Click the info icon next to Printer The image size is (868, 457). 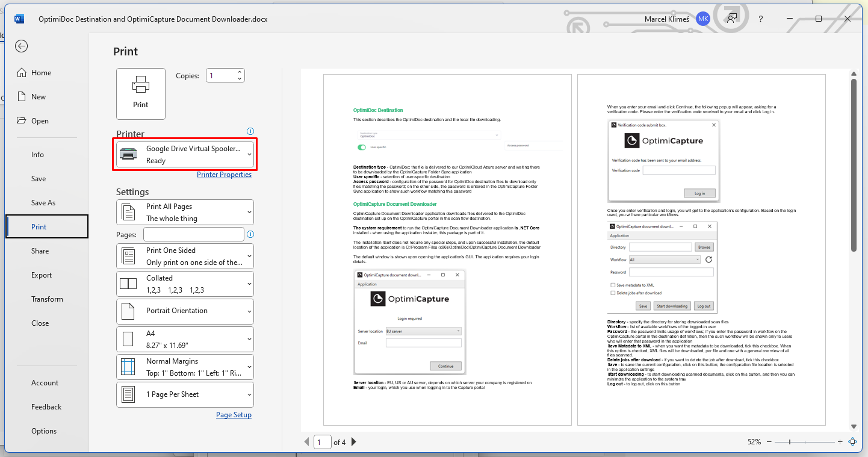(250, 131)
